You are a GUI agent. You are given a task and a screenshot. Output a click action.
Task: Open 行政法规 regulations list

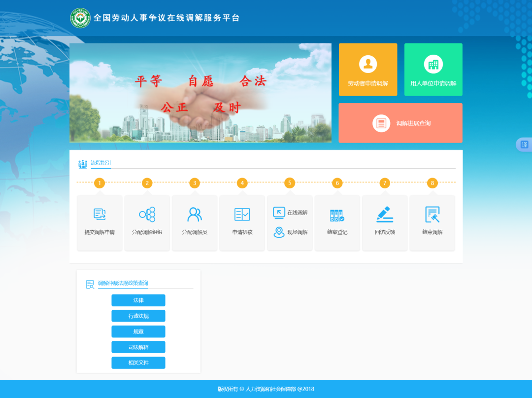(x=138, y=316)
